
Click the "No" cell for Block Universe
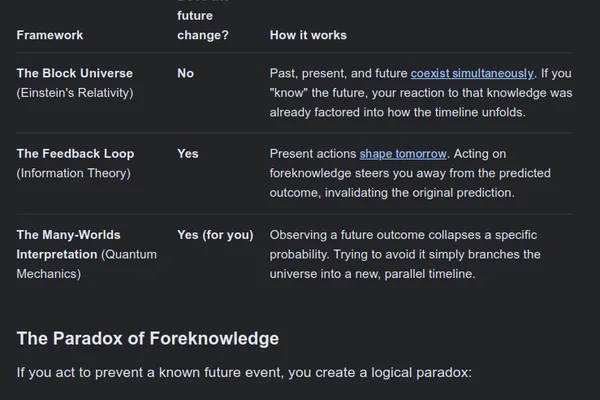(186, 73)
